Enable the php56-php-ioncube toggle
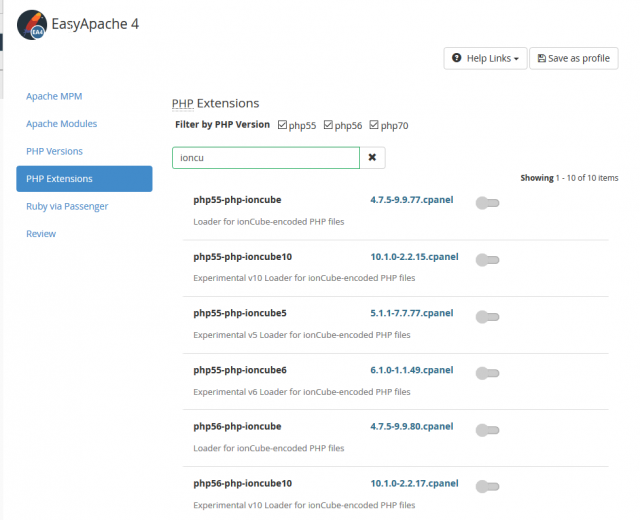The height and width of the screenshot is (520, 640). click(487, 430)
